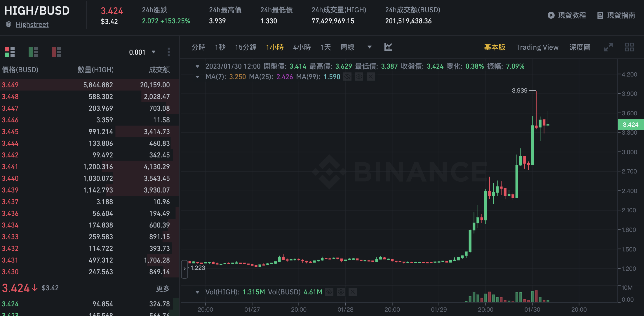Switch to Trading View chart
The width and height of the screenshot is (644, 316).
coord(537,47)
